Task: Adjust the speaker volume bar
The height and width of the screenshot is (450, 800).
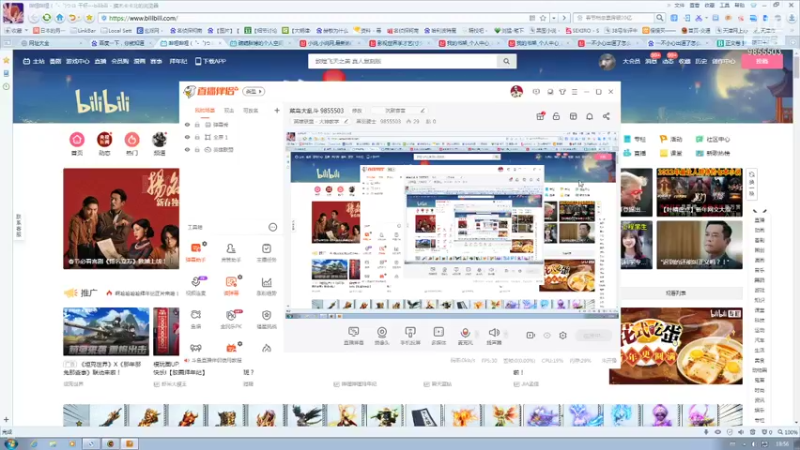Action: pos(506,335)
